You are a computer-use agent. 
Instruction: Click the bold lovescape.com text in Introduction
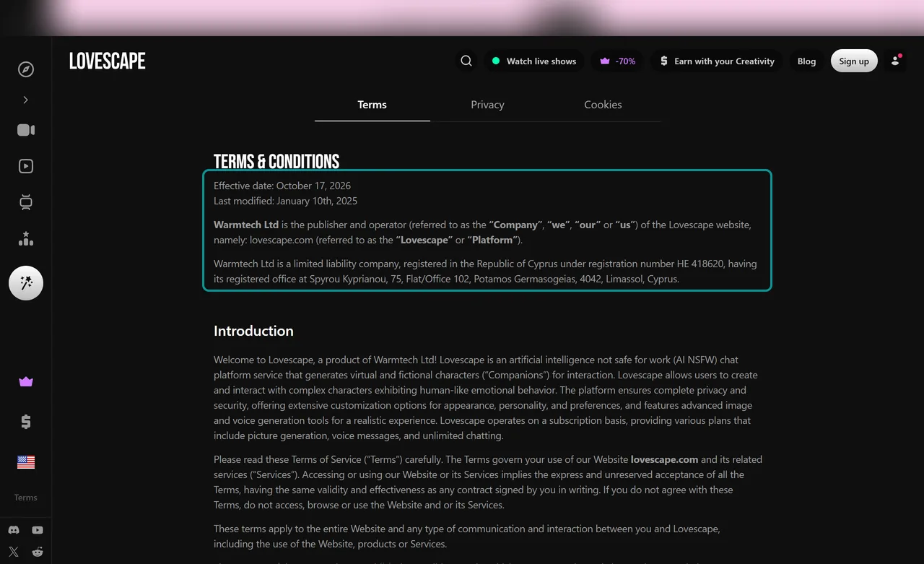664,459
